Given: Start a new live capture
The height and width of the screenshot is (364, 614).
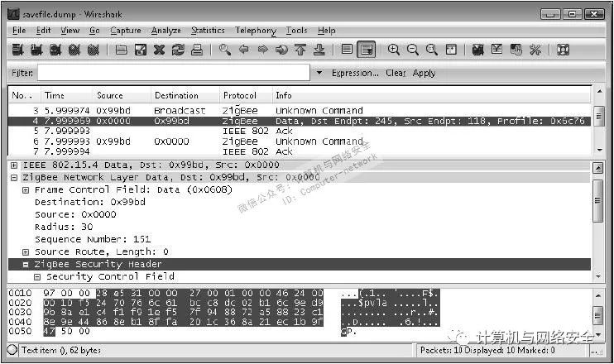Looking at the screenshot, I should click(55, 50).
